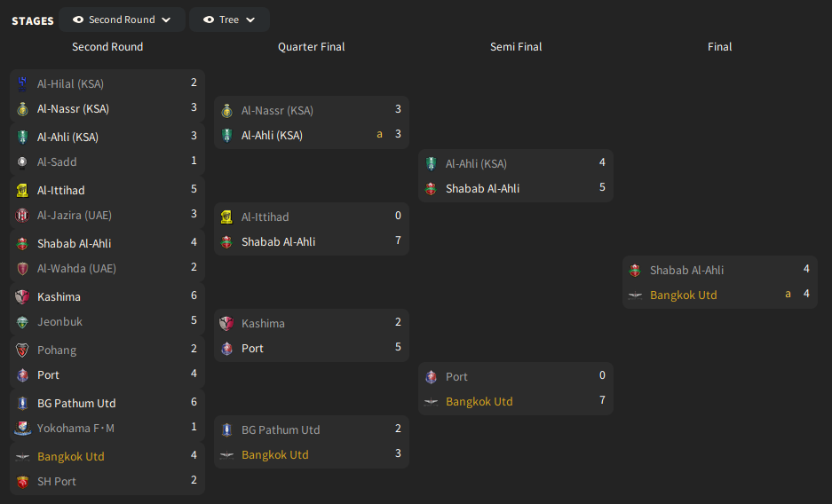
Task: Click Kashima crest in Quarter Final
Action: [226, 323]
